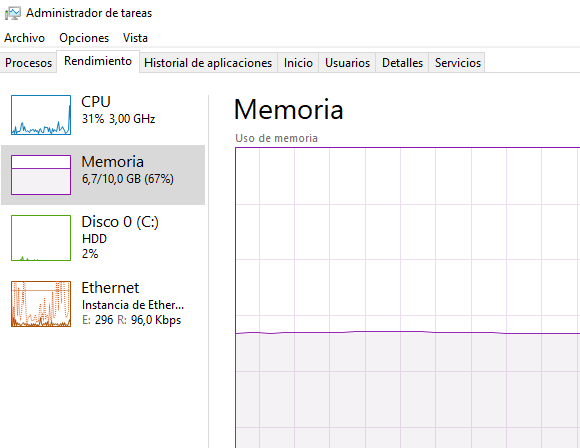Switch to Historial de aplicaciones tab

pos(208,63)
